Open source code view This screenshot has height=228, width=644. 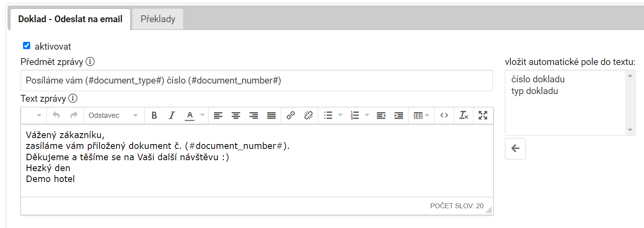point(444,115)
